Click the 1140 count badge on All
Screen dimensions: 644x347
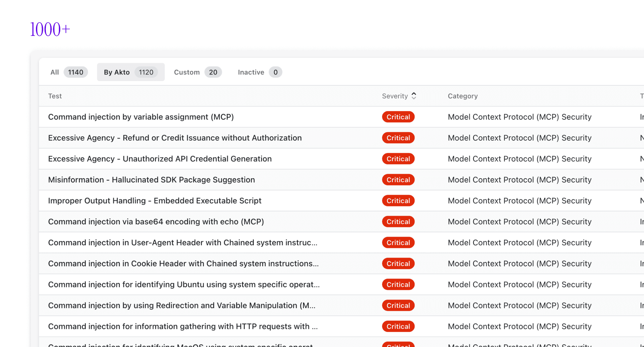click(x=76, y=72)
